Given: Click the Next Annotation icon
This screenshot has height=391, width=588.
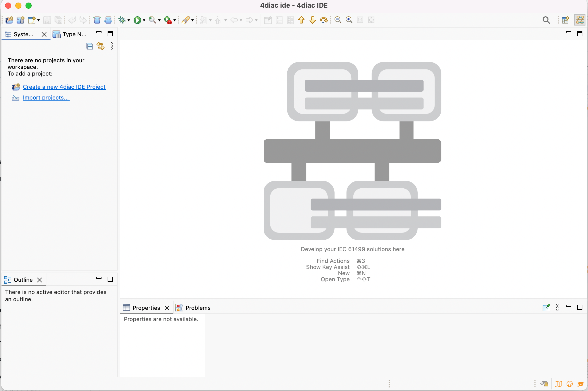Looking at the screenshot, I should coord(203,20).
